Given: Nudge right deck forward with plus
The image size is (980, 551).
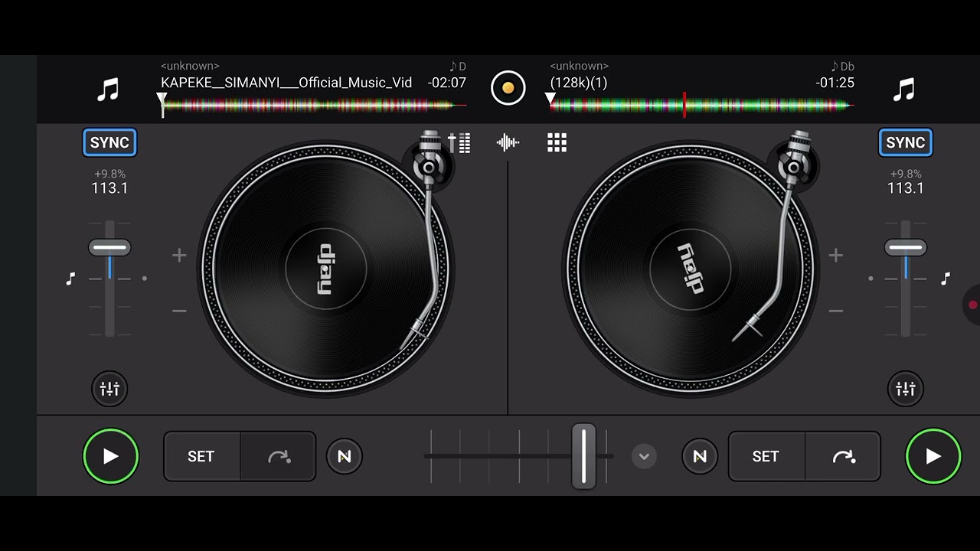Looking at the screenshot, I should click(x=836, y=255).
